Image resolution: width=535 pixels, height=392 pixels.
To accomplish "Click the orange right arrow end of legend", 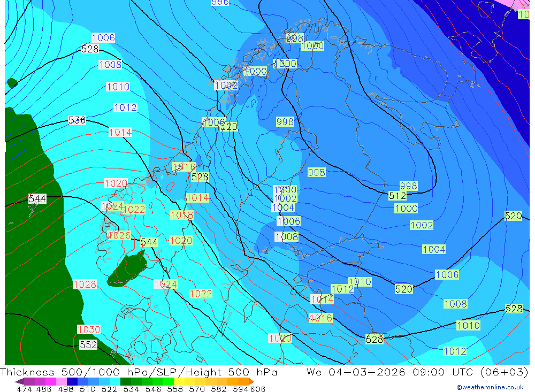I will (251, 381).
